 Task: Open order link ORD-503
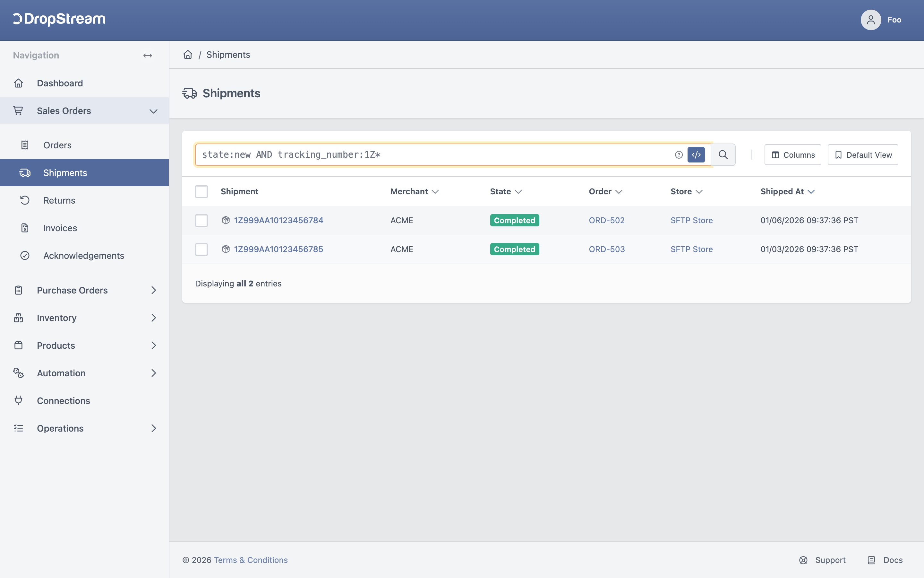pyautogui.click(x=607, y=249)
